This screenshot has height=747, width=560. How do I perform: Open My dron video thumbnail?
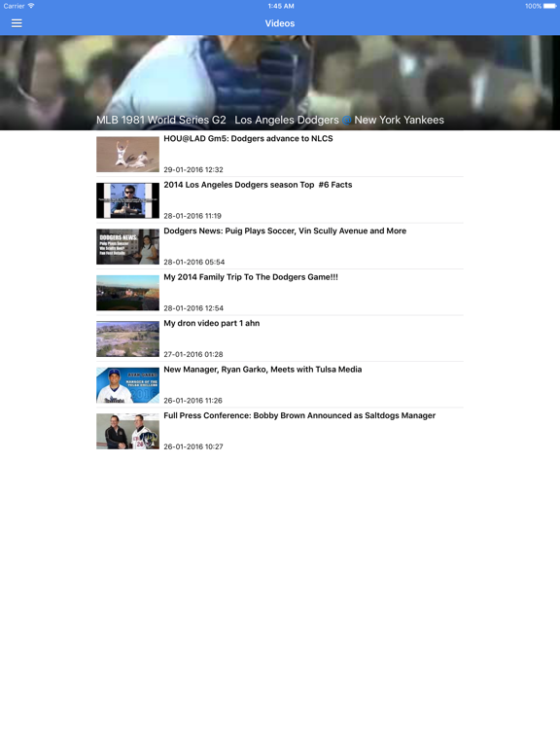pyautogui.click(x=127, y=339)
